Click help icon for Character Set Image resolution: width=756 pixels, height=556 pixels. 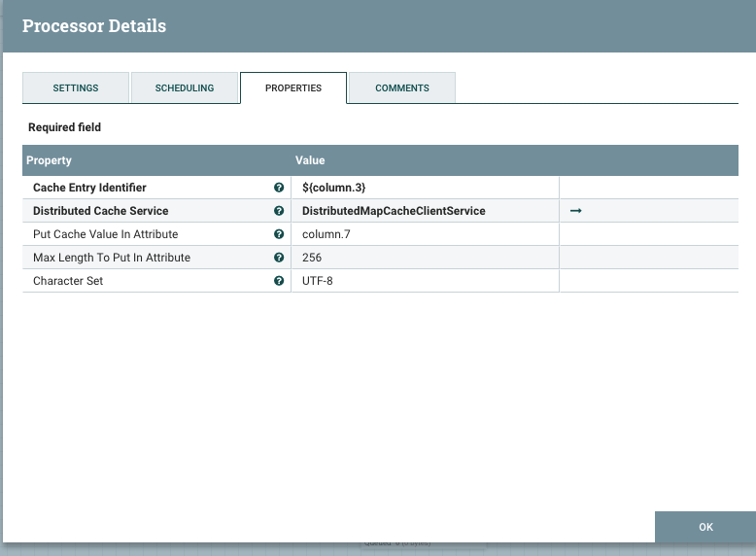[279, 281]
